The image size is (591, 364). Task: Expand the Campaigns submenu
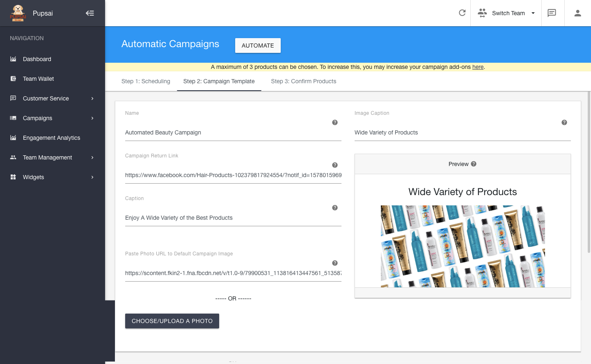point(53,118)
